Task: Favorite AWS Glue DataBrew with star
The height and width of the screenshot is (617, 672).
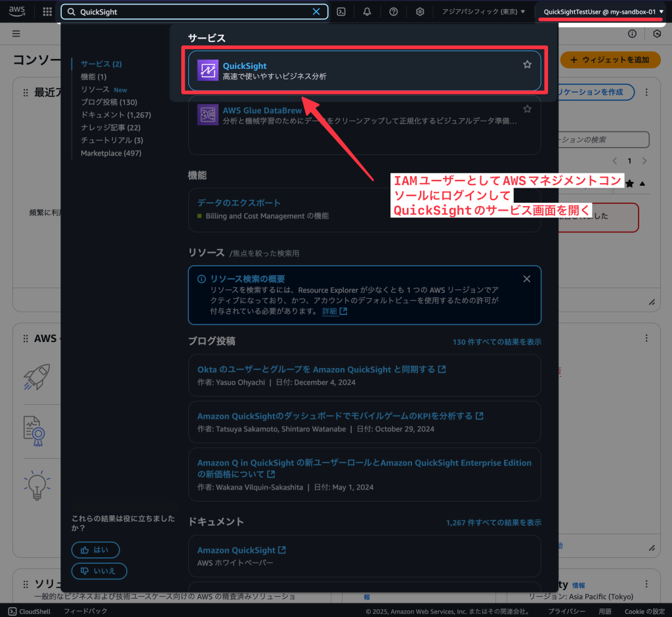Action: (527, 109)
